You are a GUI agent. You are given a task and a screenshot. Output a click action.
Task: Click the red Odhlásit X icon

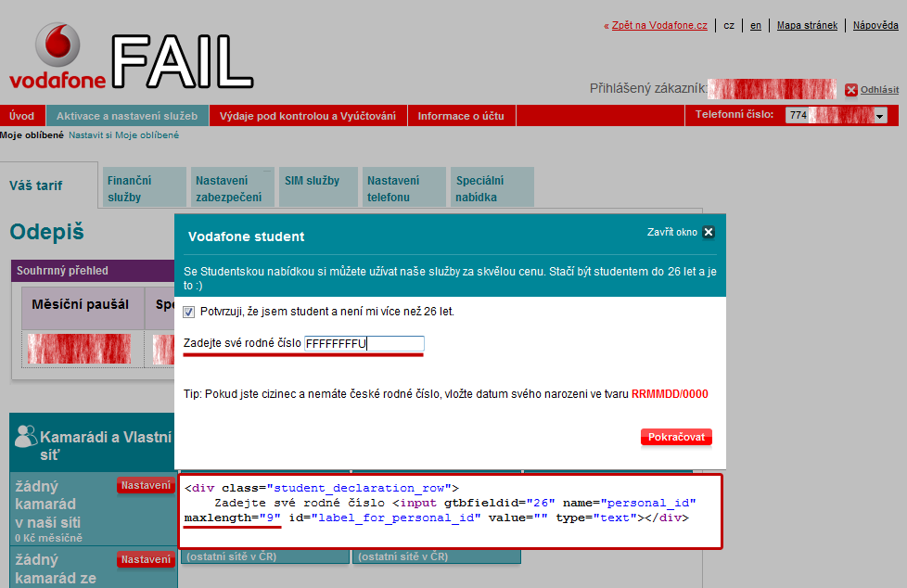pyautogui.click(x=850, y=90)
